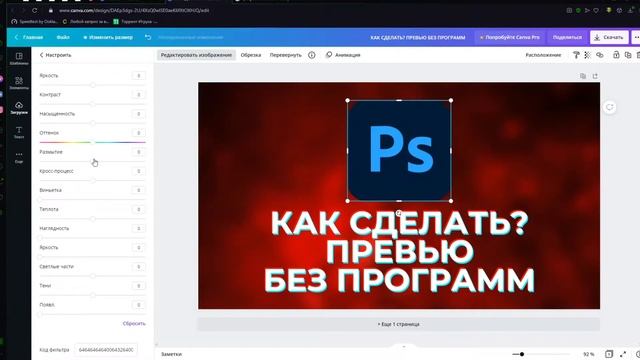Click the Теплота slider handle
Screen dimensions: 640x360
[x=93, y=219]
